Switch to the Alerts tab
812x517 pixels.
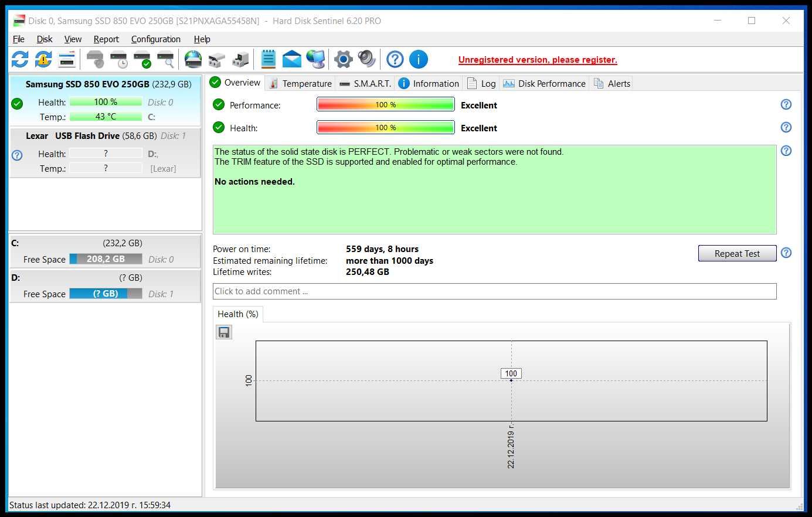click(x=611, y=83)
